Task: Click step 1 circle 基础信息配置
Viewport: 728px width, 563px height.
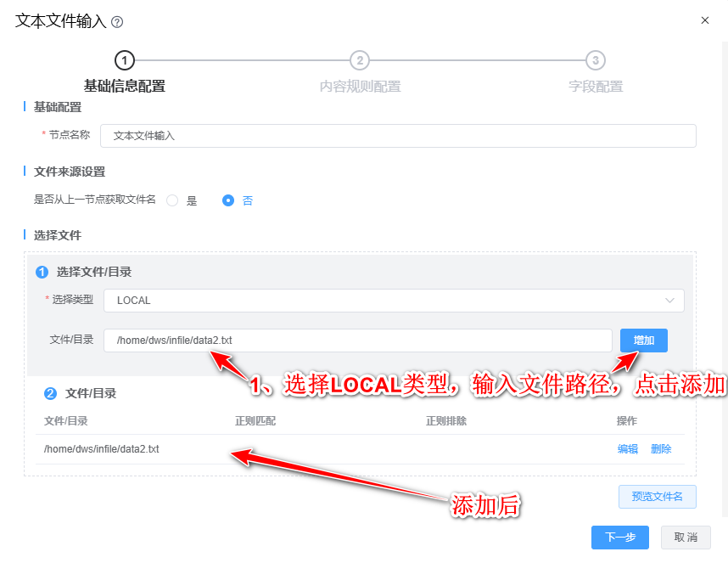Action: (125, 60)
